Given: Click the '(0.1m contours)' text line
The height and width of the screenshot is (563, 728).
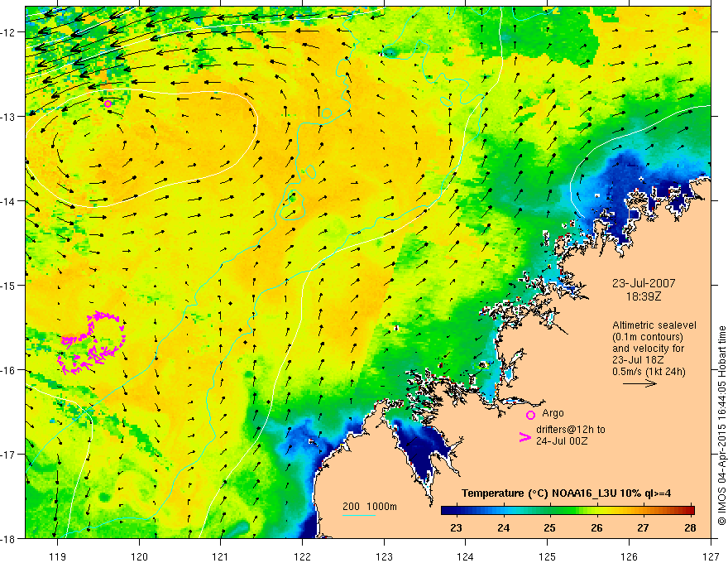Looking at the screenshot, I should tap(648, 337).
